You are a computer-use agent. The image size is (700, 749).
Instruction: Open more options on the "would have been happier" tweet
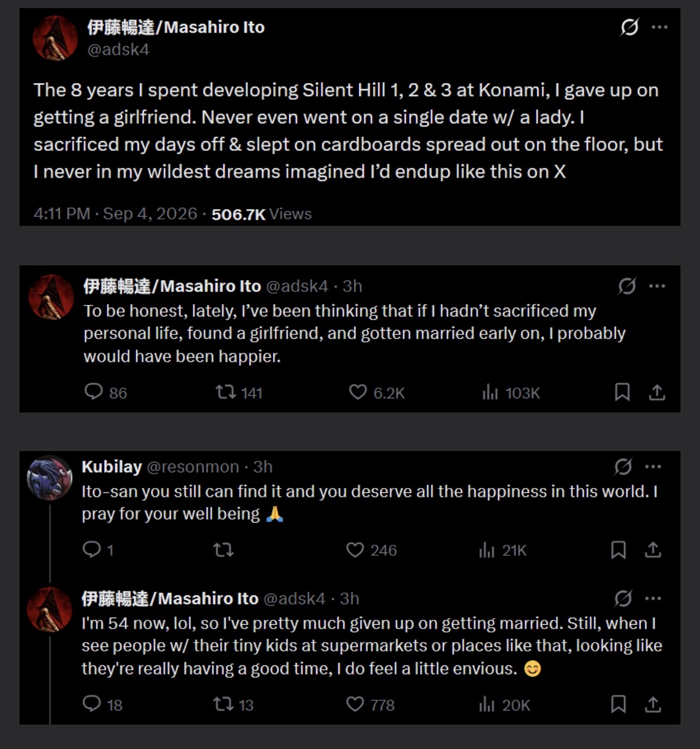[x=657, y=286]
